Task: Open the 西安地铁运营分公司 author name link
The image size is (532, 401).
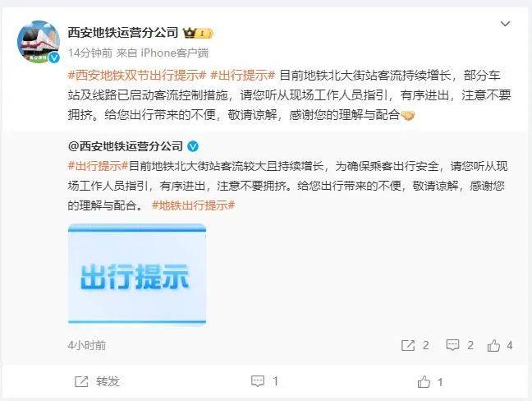Action: coord(123,33)
